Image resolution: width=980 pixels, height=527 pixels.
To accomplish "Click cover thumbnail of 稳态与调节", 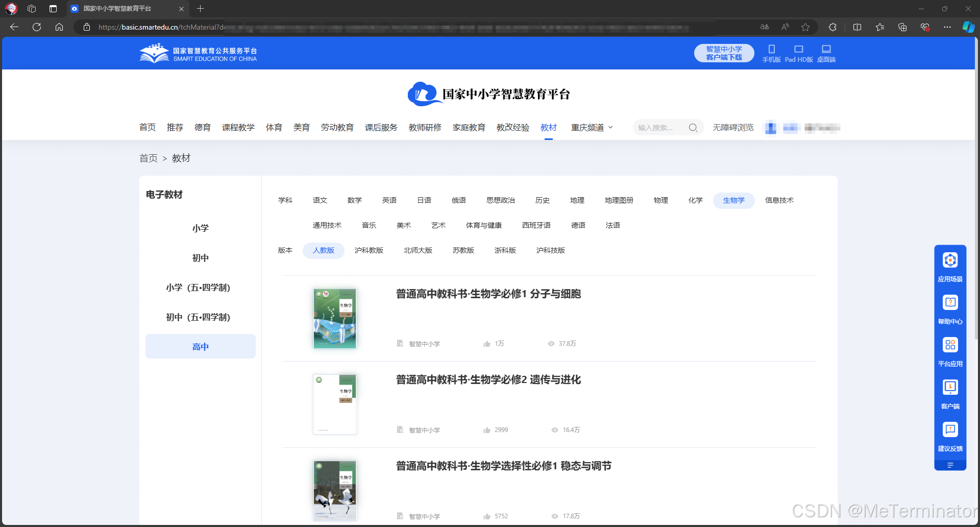I will [x=335, y=491].
